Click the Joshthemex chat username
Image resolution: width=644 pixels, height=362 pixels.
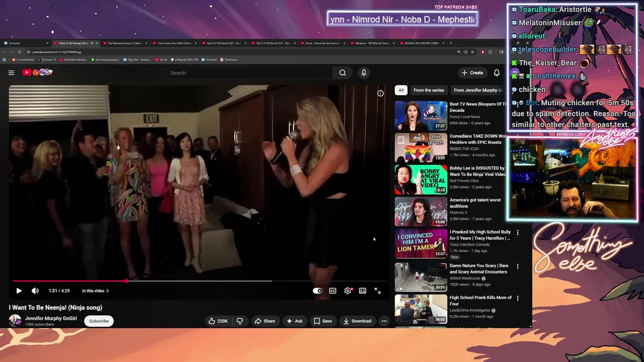(x=555, y=76)
